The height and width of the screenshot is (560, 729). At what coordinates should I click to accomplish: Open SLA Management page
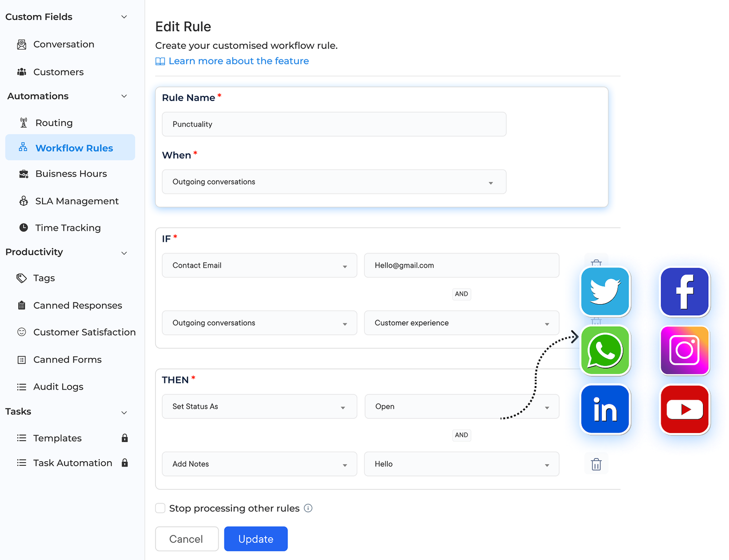pyautogui.click(x=77, y=201)
